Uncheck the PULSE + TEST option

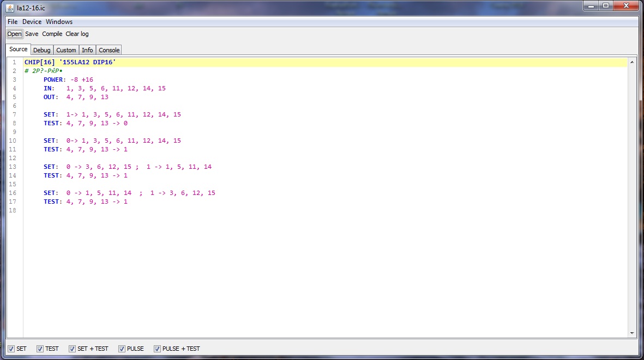click(x=157, y=349)
